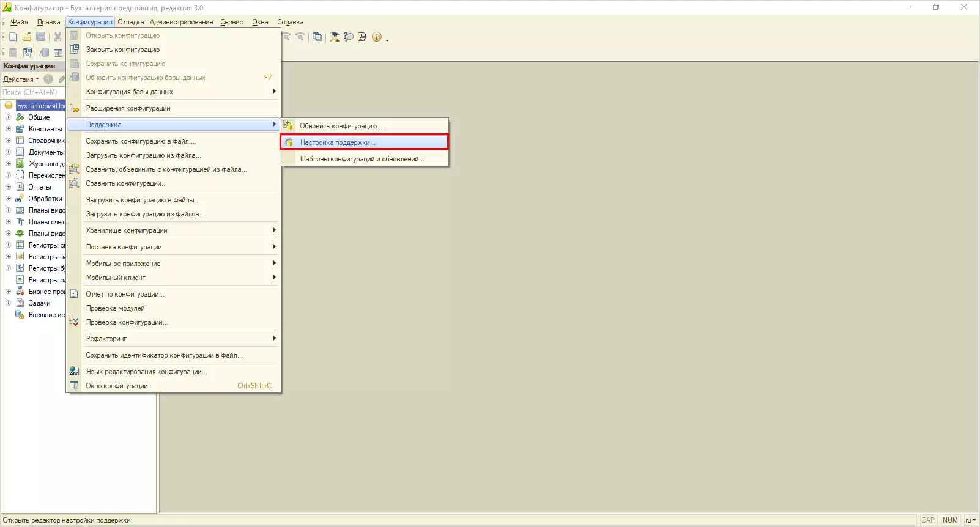The width and height of the screenshot is (980, 527).
Task: Click the help contents page toolbar icon
Action: point(362,37)
